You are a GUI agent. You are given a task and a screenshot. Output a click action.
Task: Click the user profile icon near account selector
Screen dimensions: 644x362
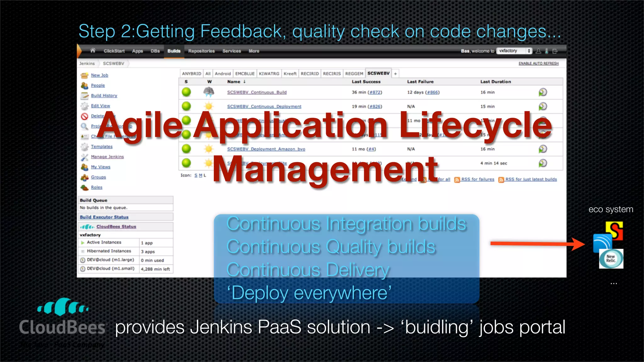tap(538, 51)
